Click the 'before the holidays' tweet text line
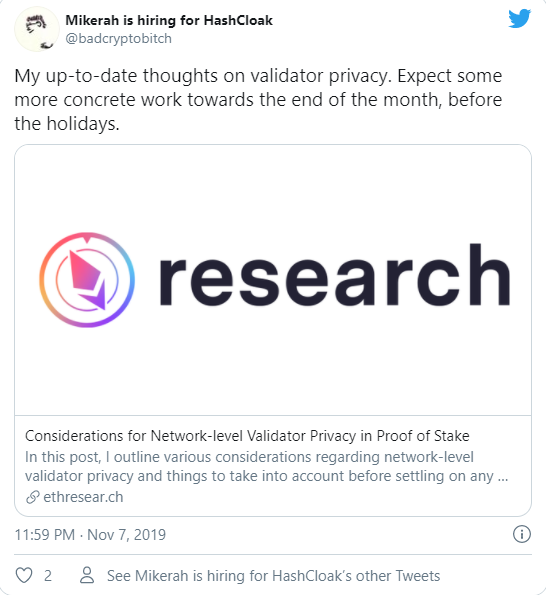Screen dimensions: 546x595 tap(67, 124)
